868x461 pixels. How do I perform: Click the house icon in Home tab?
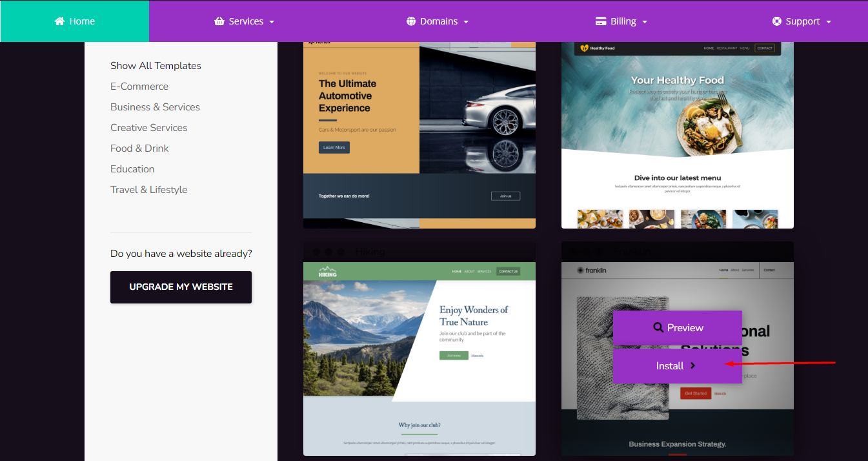pos(59,21)
